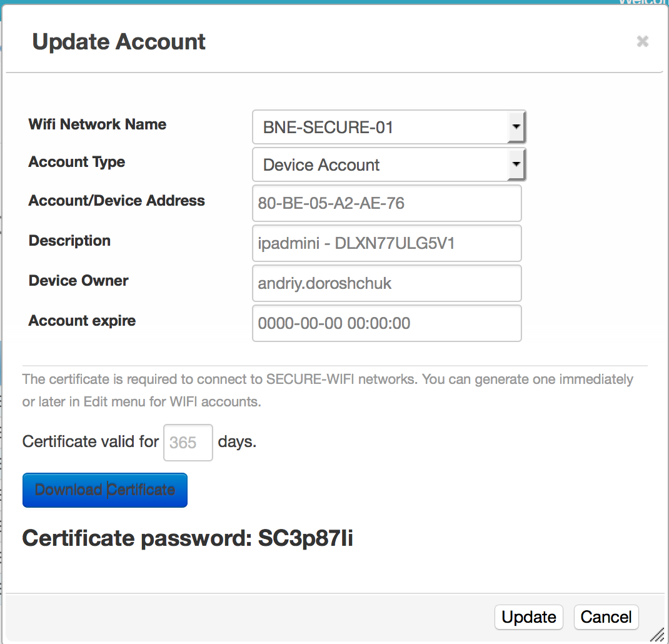The image size is (669, 644).
Task: Expand the Account Type dropdown
Action: [389, 165]
